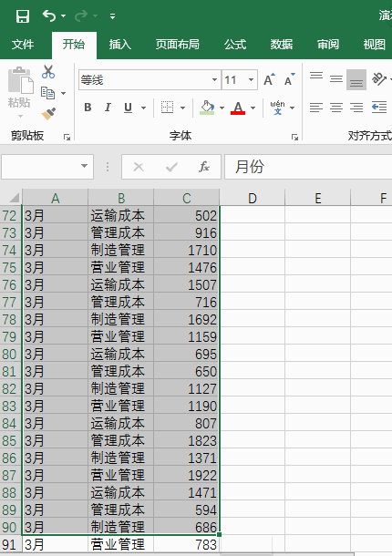Switch to the 插入 ribbon tab
The width and height of the screenshot is (392, 556).
tap(120, 45)
